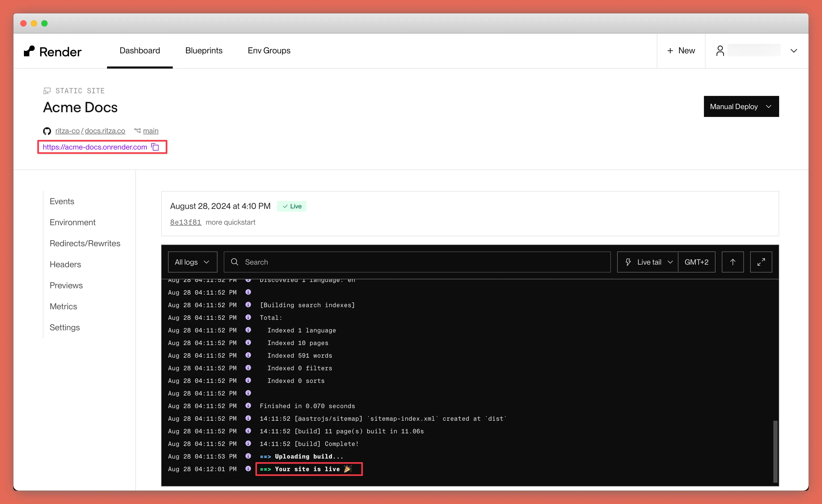Open Environment in the sidebar
This screenshot has width=822, height=504.
[72, 222]
